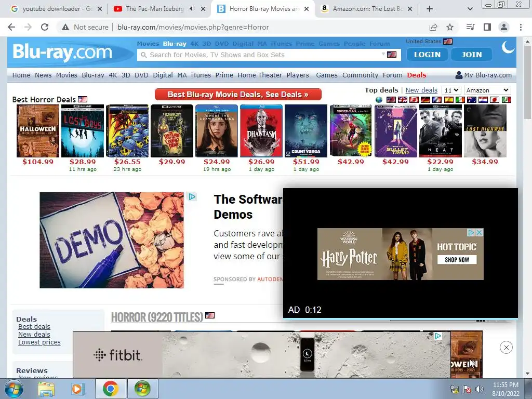Viewport: 532px width, 399px height.
Task: Select the Mexico flag deals
Action: click(x=506, y=100)
